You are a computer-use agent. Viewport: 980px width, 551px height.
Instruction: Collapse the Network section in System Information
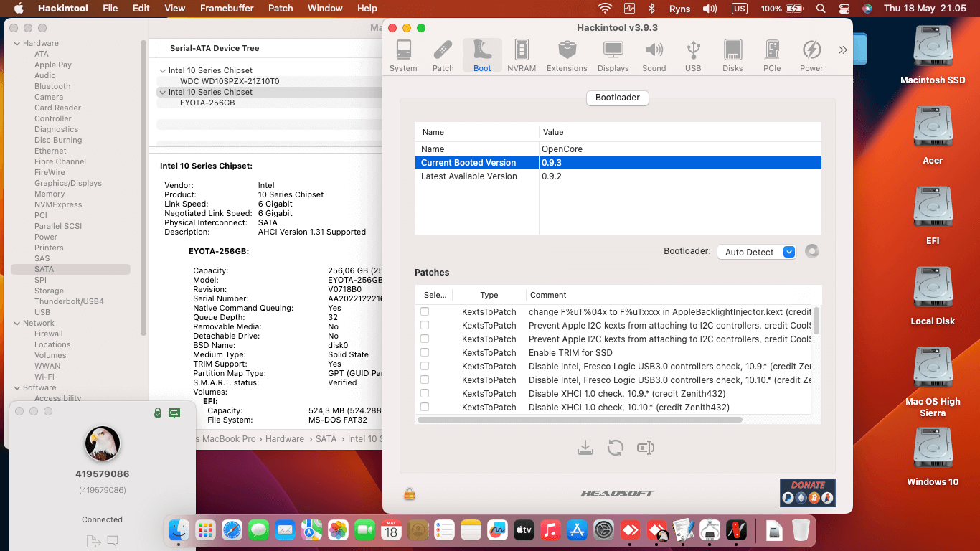[x=17, y=323]
